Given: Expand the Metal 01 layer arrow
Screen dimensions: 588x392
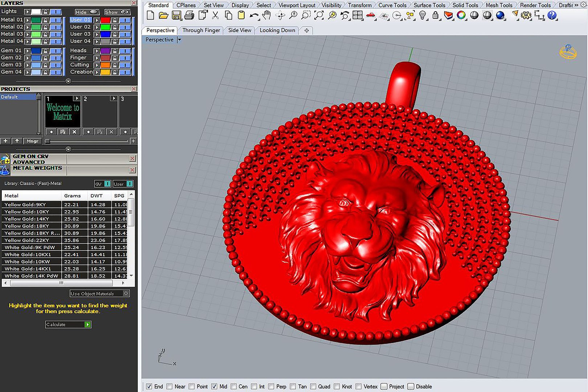Looking at the screenshot, I should coord(28,20).
